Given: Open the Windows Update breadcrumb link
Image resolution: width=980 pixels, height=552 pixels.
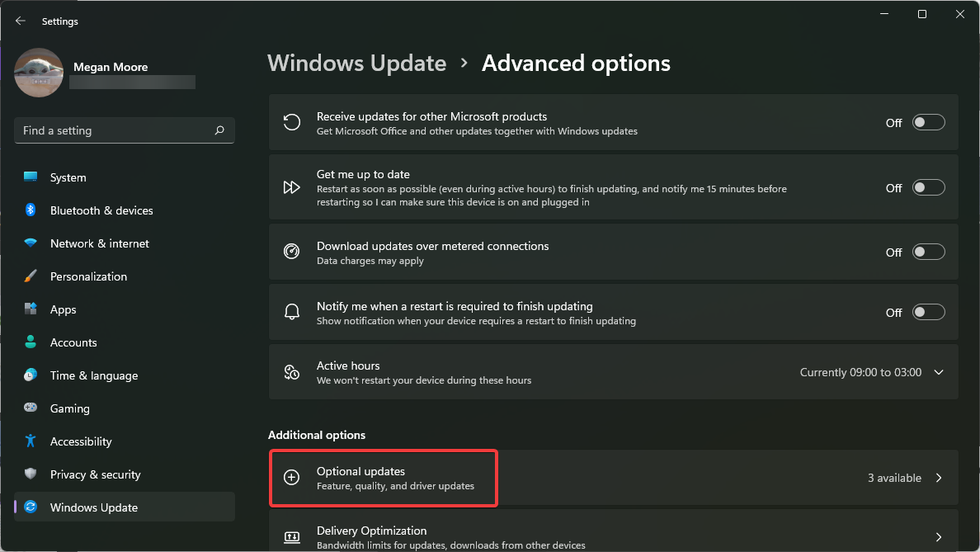Looking at the screenshot, I should (x=356, y=63).
